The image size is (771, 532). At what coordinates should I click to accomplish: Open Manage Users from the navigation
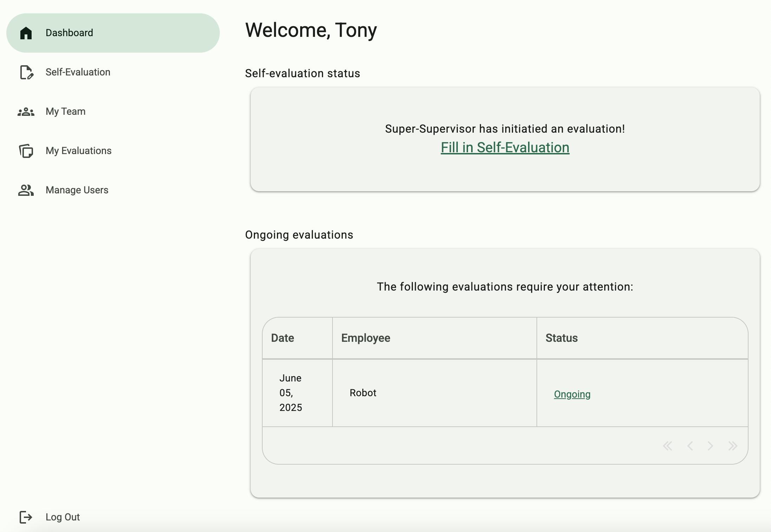coord(77,190)
